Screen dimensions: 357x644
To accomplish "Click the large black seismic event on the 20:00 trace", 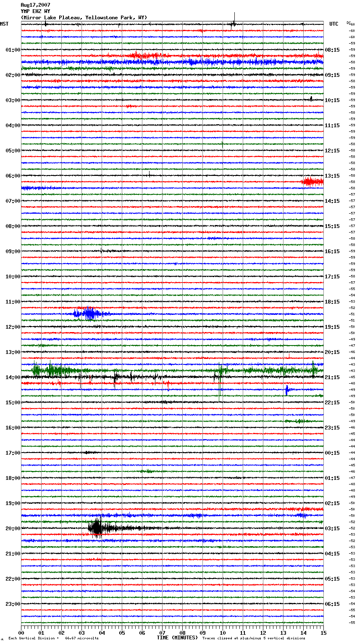I will coord(97,528).
